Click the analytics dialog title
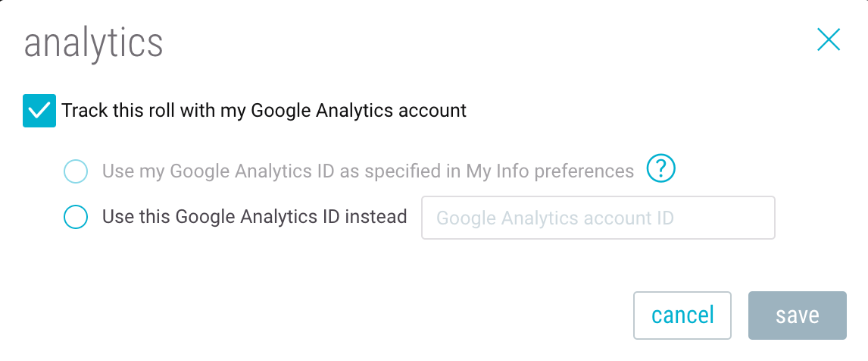 [94, 44]
